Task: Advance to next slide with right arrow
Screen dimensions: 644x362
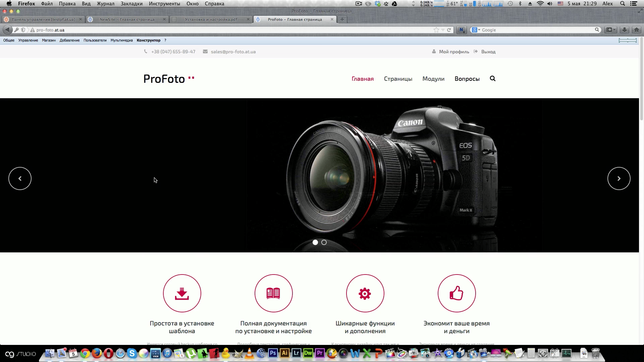Action: pos(619,178)
